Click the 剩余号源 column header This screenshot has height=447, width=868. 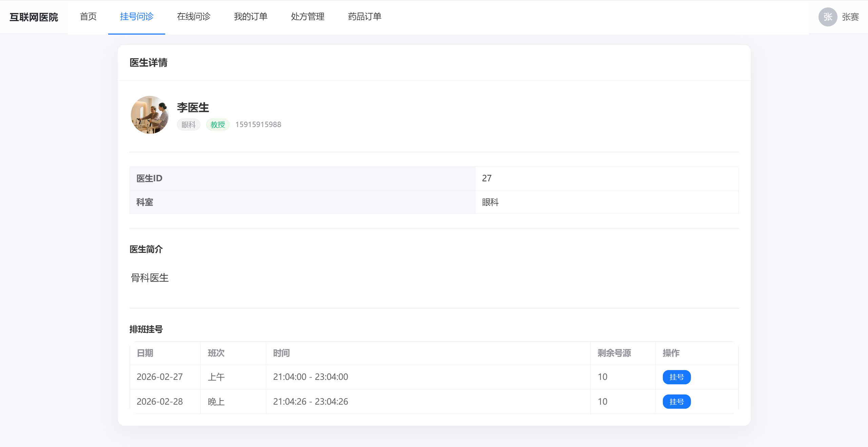(x=614, y=353)
